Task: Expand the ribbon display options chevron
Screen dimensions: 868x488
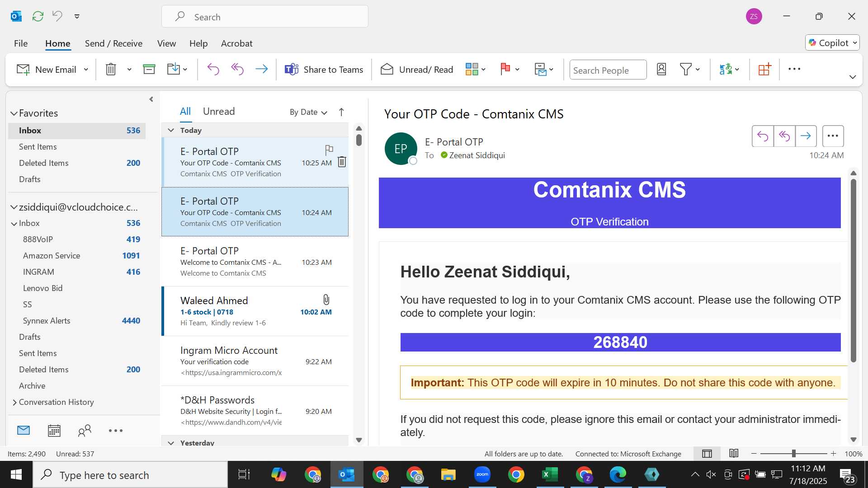Action: (x=853, y=77)
